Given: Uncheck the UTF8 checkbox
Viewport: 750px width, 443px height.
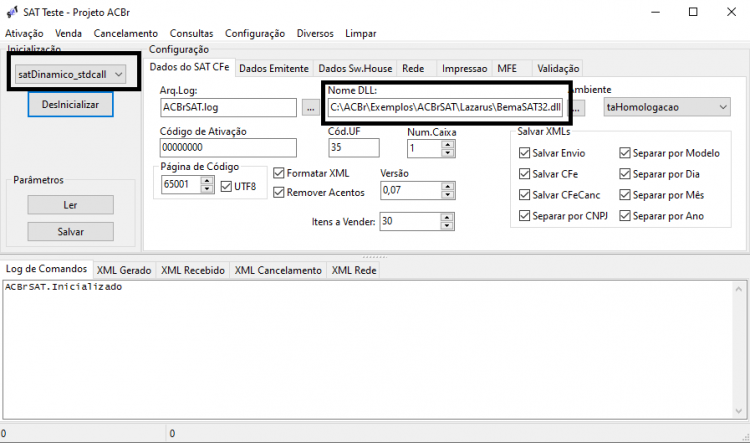Looking at the screenshot, I should [226, 187].
